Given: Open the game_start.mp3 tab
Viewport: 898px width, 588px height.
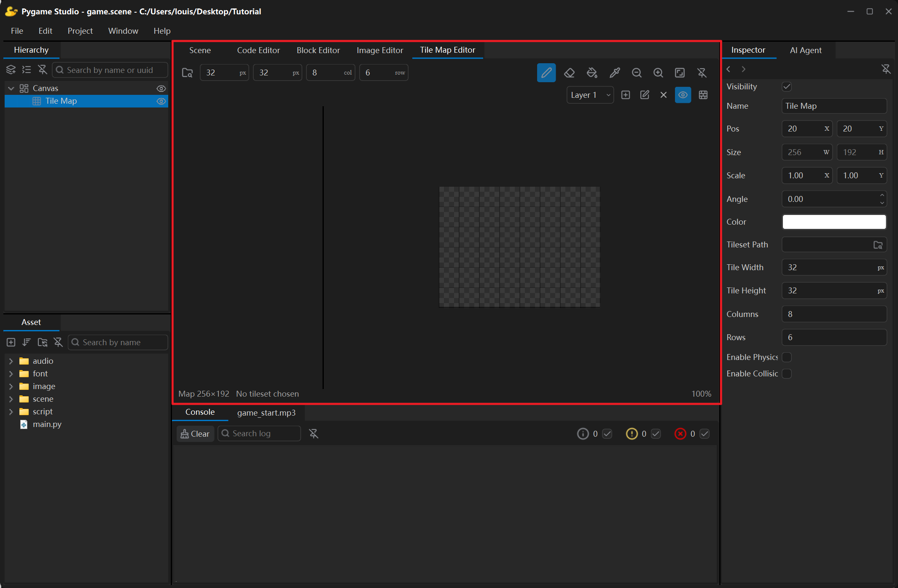Looking at the screenshot, I should pos(266,413).
